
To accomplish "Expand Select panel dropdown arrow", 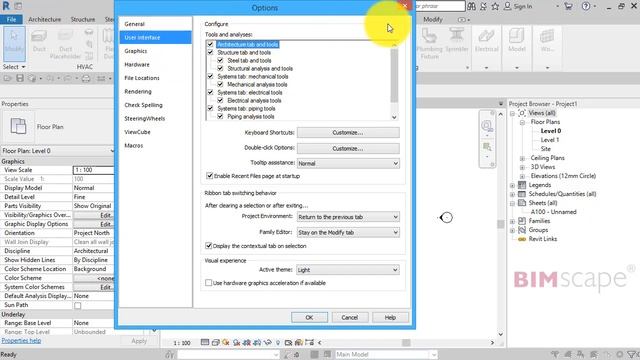I will tap(23, 67).
